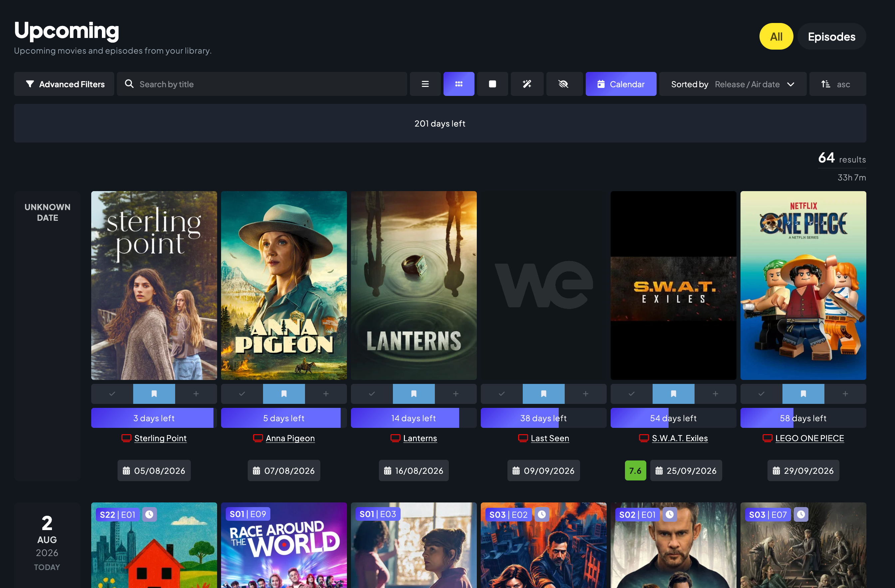Open the Last Seen title link

coord(550,438)
